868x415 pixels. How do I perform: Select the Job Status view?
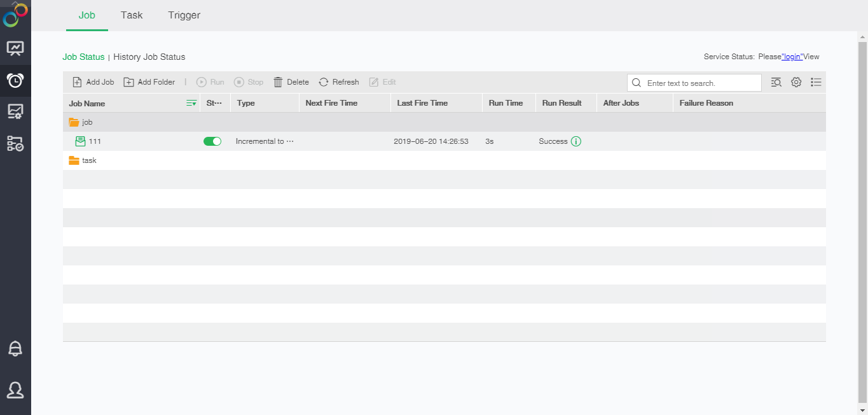point(83,57)
